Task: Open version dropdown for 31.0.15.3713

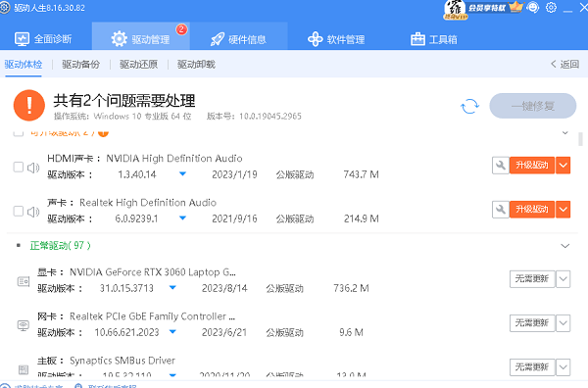Action: [x=172, y=287]
